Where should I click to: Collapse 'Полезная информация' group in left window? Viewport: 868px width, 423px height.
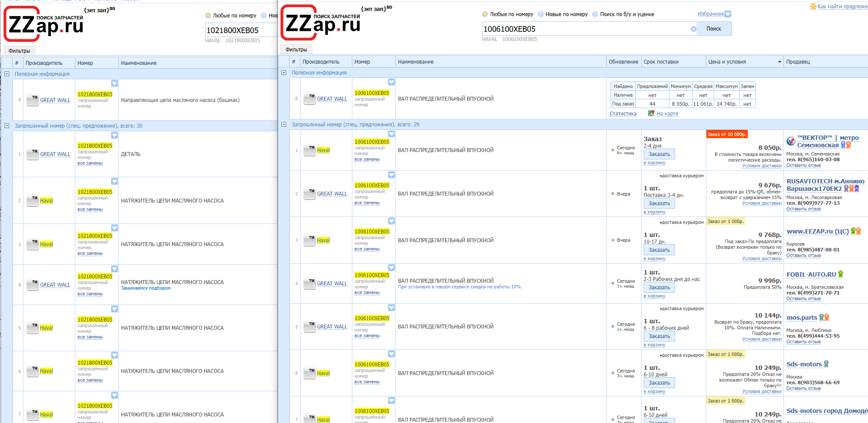[x=7, y=74]
